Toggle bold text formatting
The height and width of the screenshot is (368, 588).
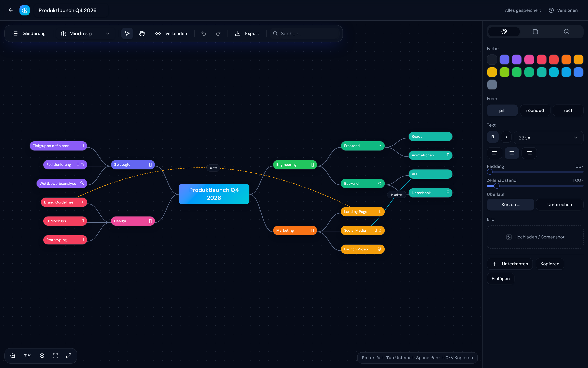(493, 137)
